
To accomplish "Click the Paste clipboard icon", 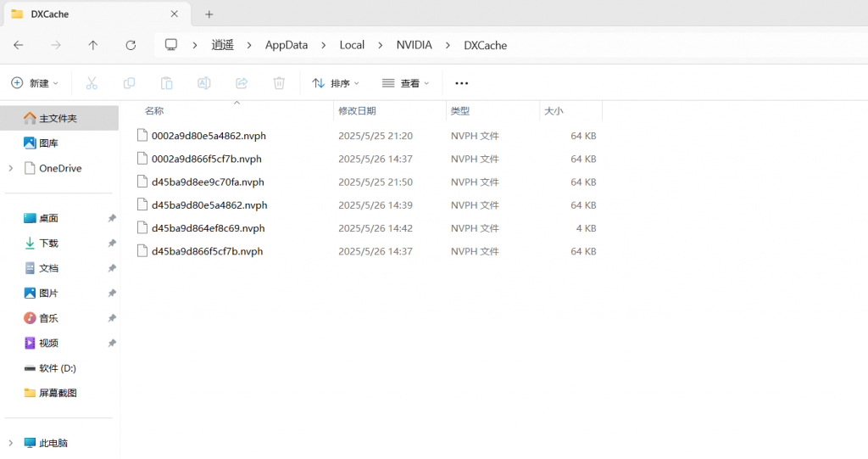I will pos(167,83).
